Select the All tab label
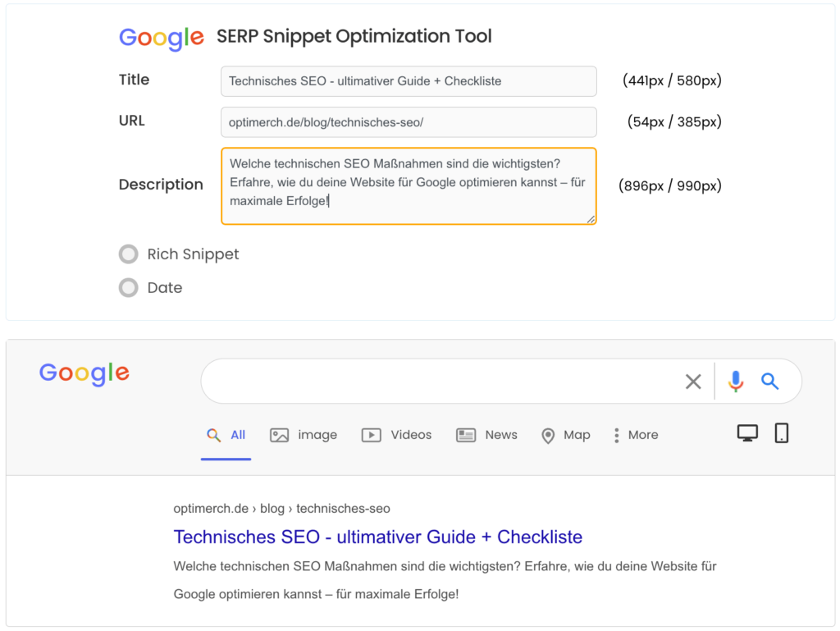This screenshot has width=840, height=631. [238, 435]
